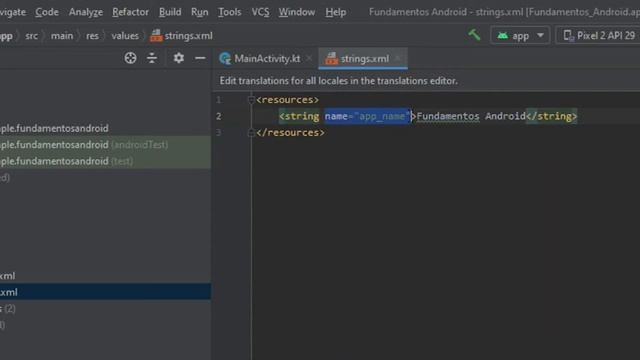The height and width of the screenshot is (360, 640).
Task: Select the strings.xml editor tab
Action: [364, 59]
